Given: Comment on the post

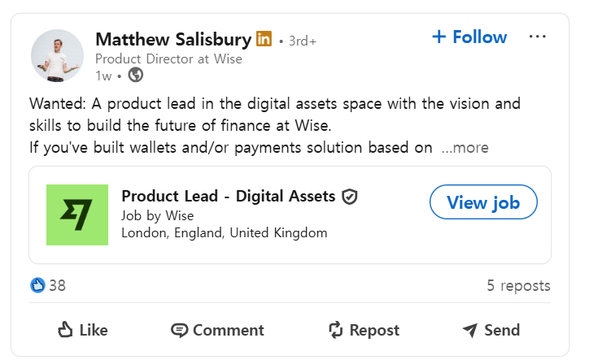Looking at the screenshot, I should coord(217,330).
